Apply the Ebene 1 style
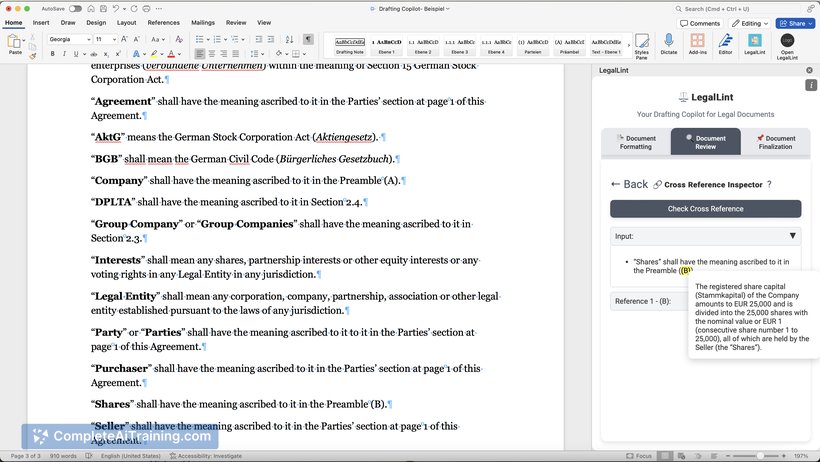The image size is (820, 462). (386, 46)
